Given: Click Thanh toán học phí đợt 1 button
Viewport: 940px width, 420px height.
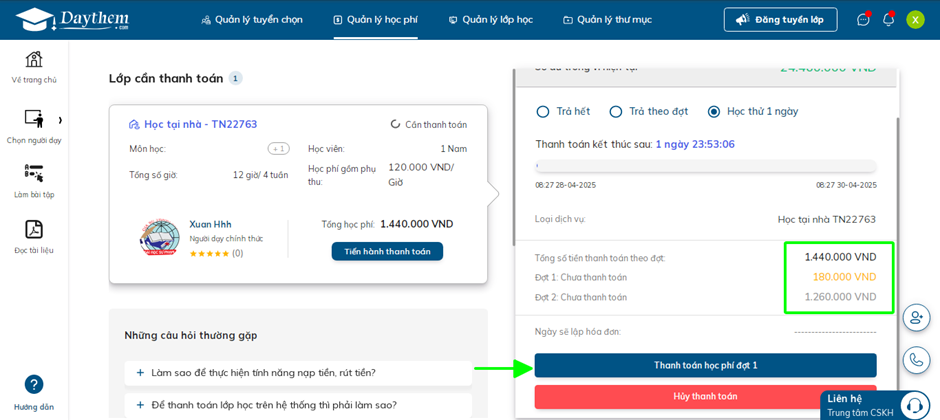Looking at the screenshot, I should coord(706,365).
